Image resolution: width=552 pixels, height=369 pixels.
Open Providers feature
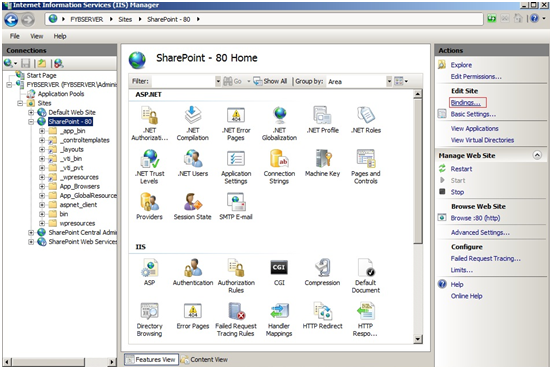click(x=150, y=206)
